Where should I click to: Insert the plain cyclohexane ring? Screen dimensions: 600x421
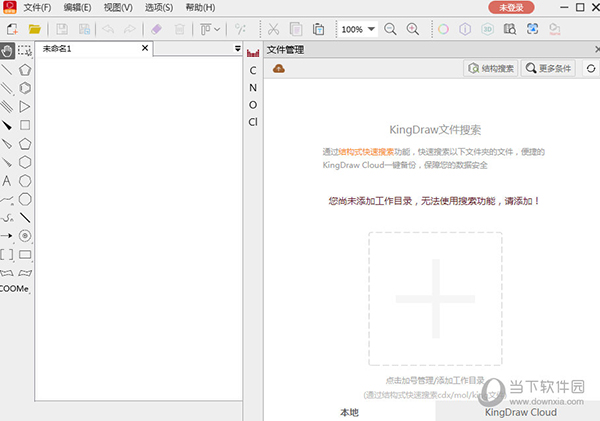tap(25, 162)
